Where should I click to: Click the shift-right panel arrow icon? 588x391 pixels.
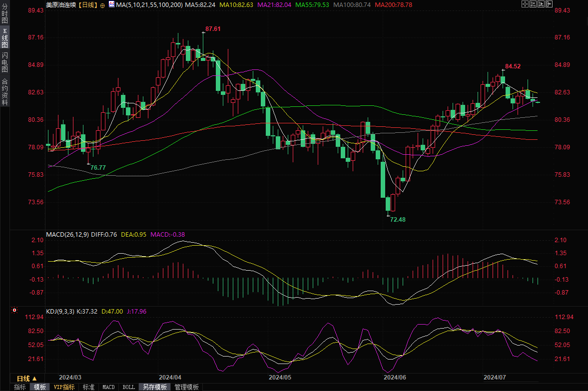[x=550, y=4]
